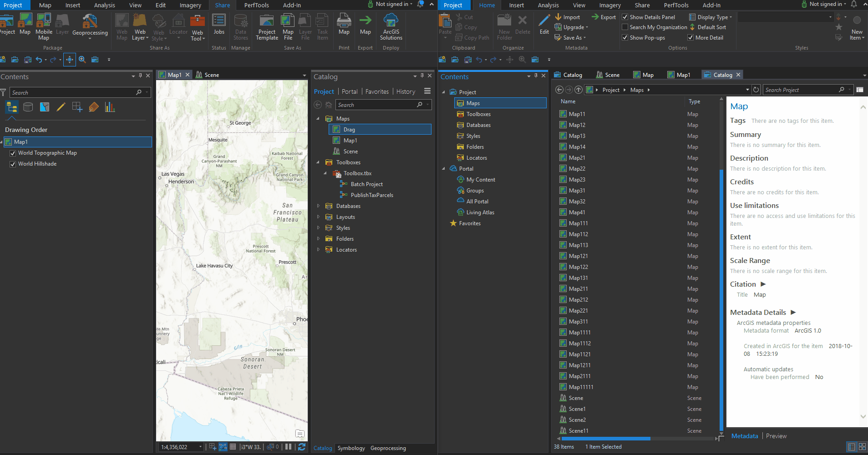The height and width of the screenshot is (455, 868).
Task: Pause map drawing in status bar
Action: pyautogui.click(x=288, y=447)
